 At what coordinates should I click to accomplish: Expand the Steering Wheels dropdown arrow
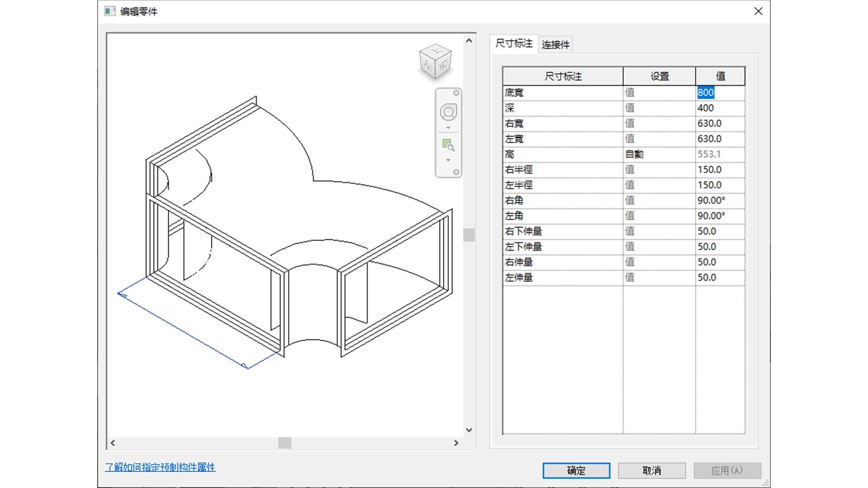point(448,128)
